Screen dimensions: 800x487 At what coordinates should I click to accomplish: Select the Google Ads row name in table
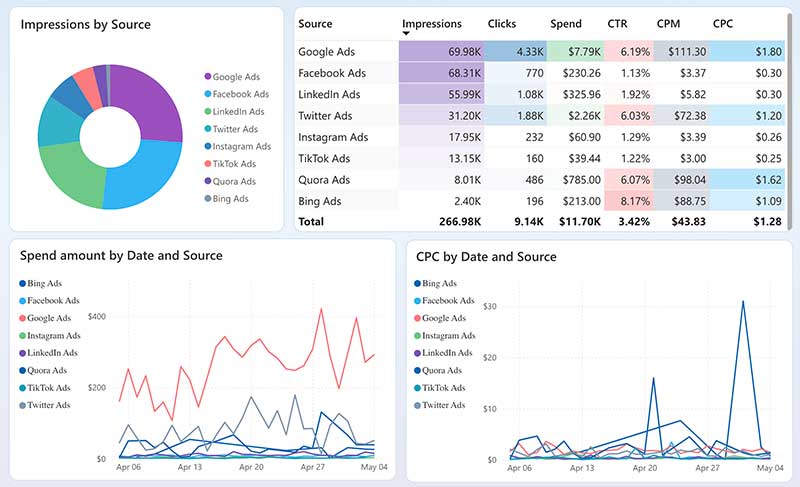327,52
